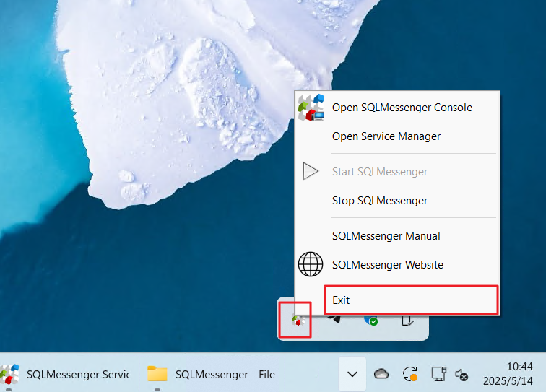Viewport: 546px width, 392px height.
Task: Visit SQLMessenger Website via globe menu entry
Action: 397,265
